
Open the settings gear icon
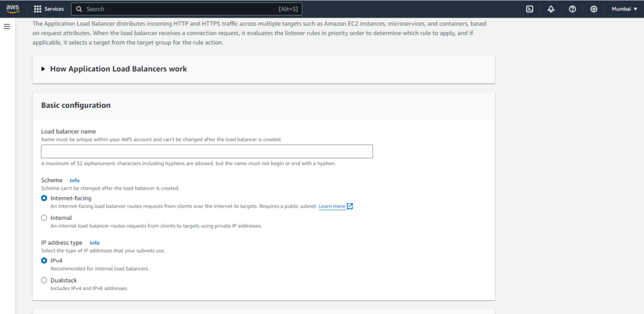(594, 9)
